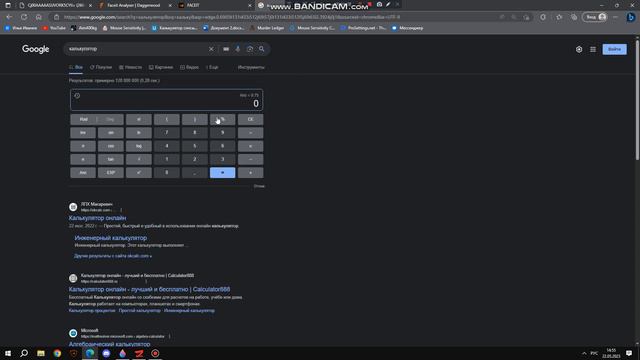Click the magnifier search button
640x360 pixels.
coord(262,49)
